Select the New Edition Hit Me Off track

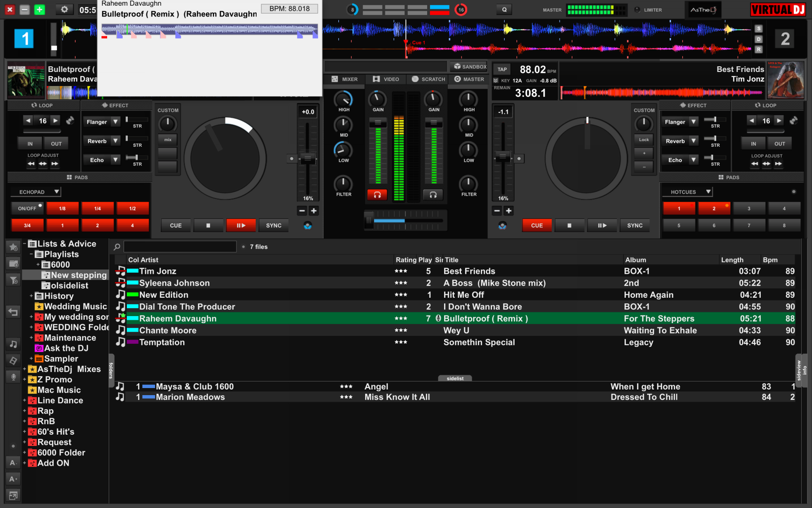point(455,295)
